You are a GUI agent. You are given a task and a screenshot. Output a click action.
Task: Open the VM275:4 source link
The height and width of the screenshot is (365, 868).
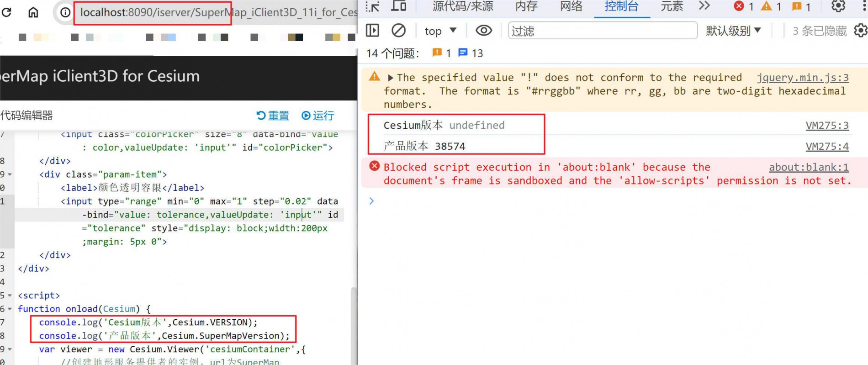827,146
